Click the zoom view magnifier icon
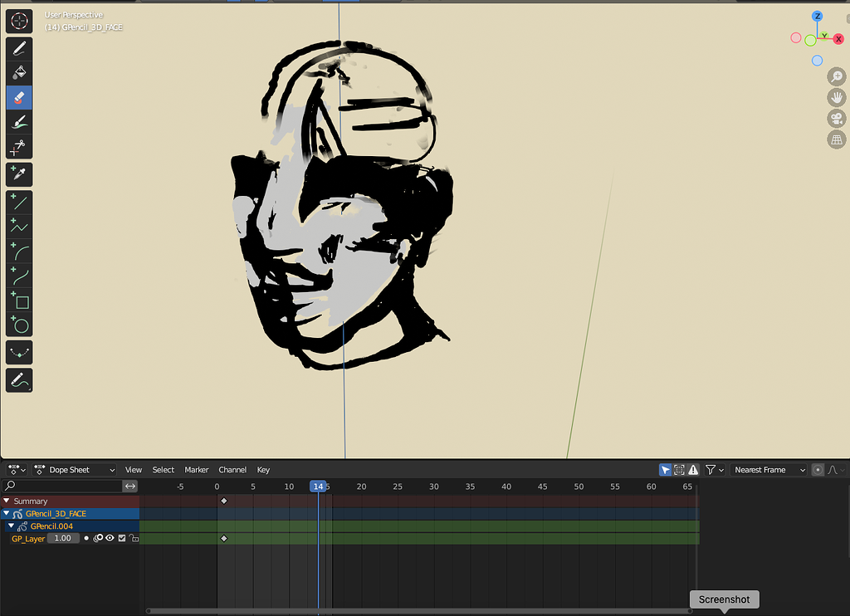 click(x=837, y=76)
